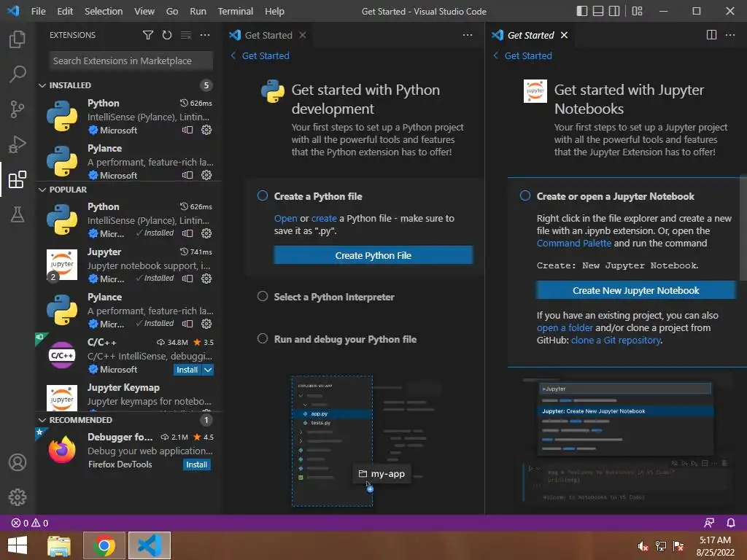Image resolution: width=747 pixels, height=560 pixels.
Task: Clear extensions search results icon
Action: [186, 35]
